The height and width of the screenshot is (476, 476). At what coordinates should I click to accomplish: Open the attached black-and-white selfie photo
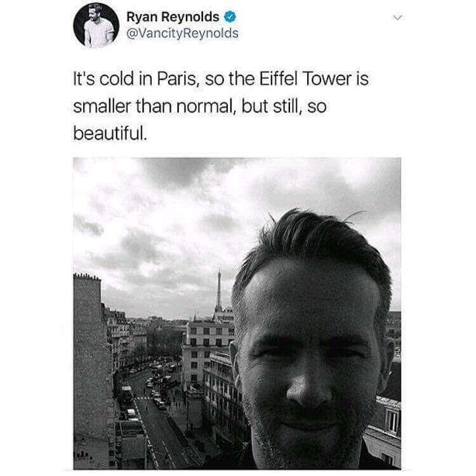[x=237, y=314]
